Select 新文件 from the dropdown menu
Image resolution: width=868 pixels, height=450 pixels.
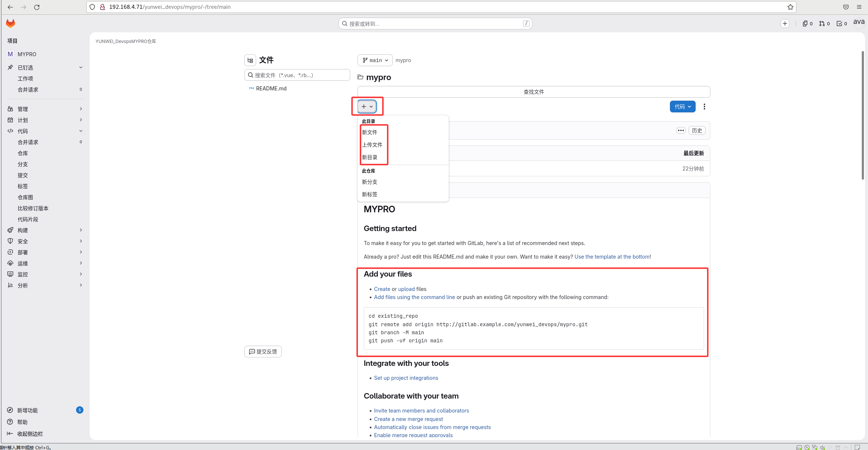370,132
